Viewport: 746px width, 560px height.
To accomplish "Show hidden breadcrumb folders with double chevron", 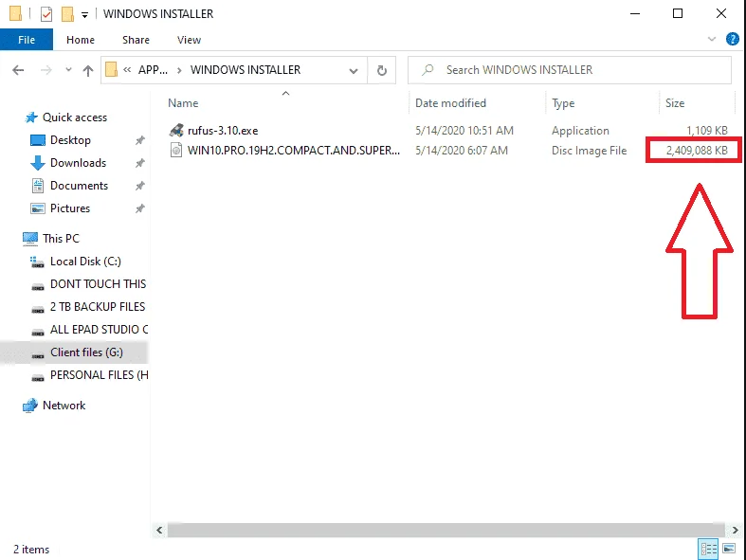I will [x=127, y=69].
